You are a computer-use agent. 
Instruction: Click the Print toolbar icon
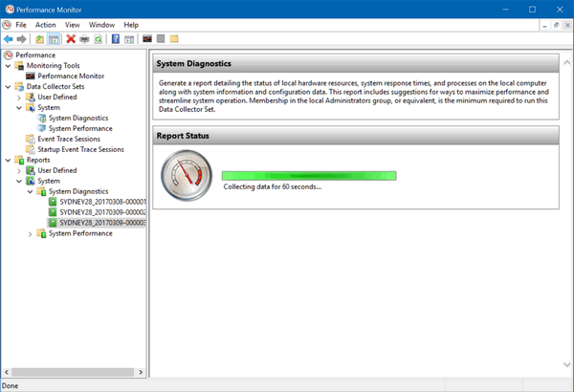tap(84, 39)
